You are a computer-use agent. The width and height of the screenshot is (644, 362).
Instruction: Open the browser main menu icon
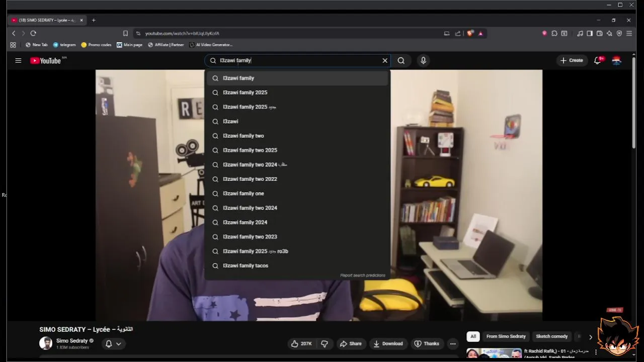pos(629,33)
